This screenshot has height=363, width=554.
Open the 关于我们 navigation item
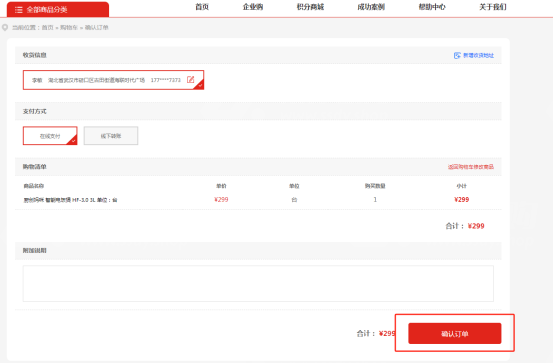click(493, 7)
